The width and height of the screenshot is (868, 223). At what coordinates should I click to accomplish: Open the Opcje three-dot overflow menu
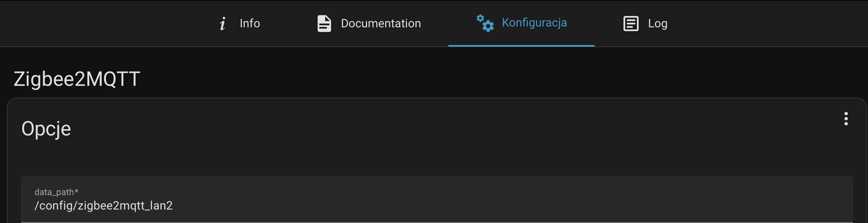point(846,119)
